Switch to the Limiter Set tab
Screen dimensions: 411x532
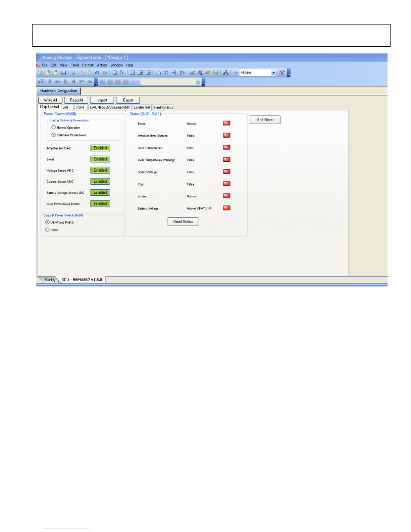142,107
